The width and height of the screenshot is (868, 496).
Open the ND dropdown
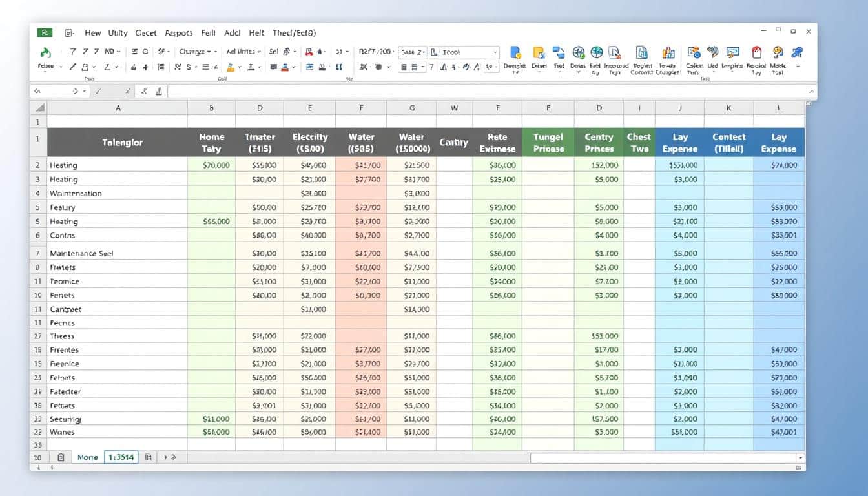click(113, 52)
